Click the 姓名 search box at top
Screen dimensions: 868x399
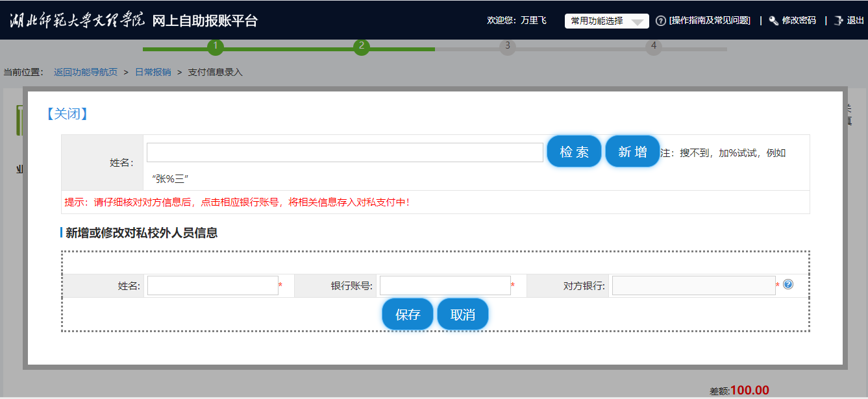point(345,152)
